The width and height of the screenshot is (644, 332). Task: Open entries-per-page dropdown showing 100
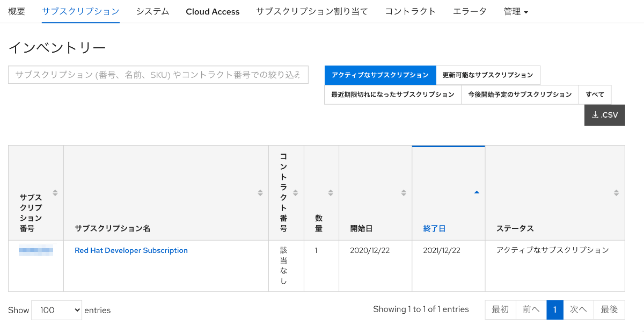[57, 310]
